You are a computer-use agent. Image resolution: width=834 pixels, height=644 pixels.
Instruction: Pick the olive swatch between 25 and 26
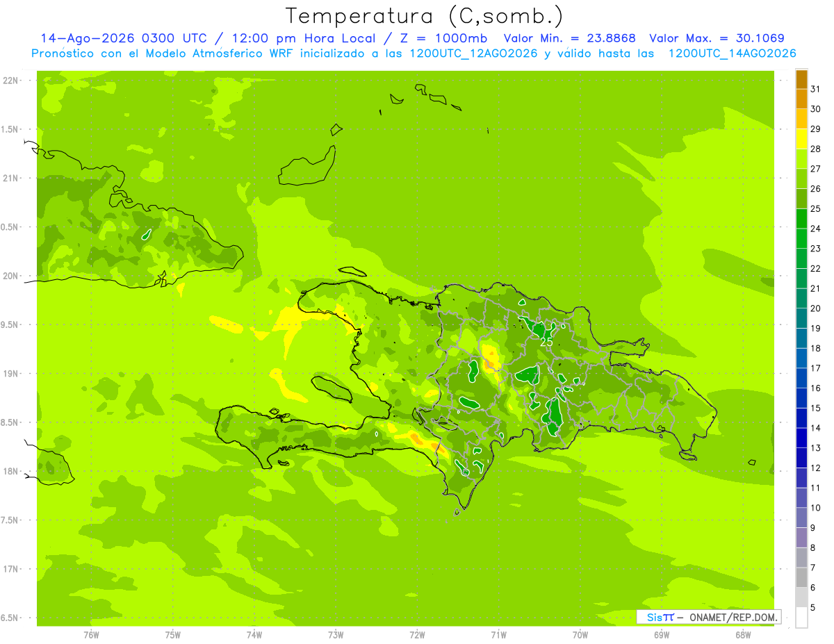pyautogui.click(x=801, y=199)
